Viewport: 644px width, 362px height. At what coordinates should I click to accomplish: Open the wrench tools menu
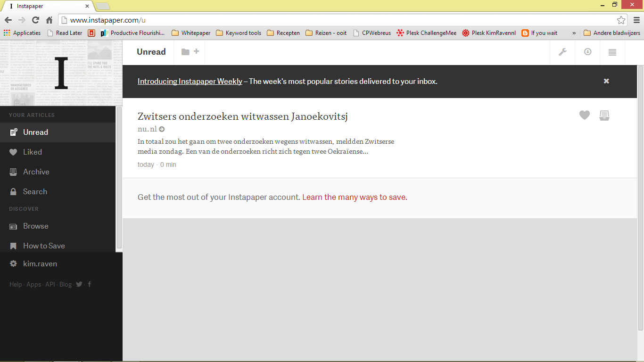562,52
